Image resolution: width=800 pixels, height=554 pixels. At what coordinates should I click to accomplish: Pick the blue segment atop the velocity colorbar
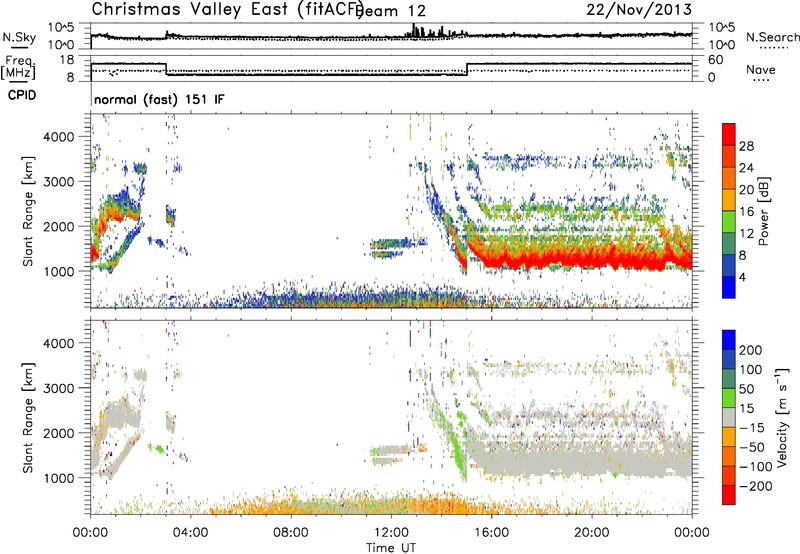[729, 340]
